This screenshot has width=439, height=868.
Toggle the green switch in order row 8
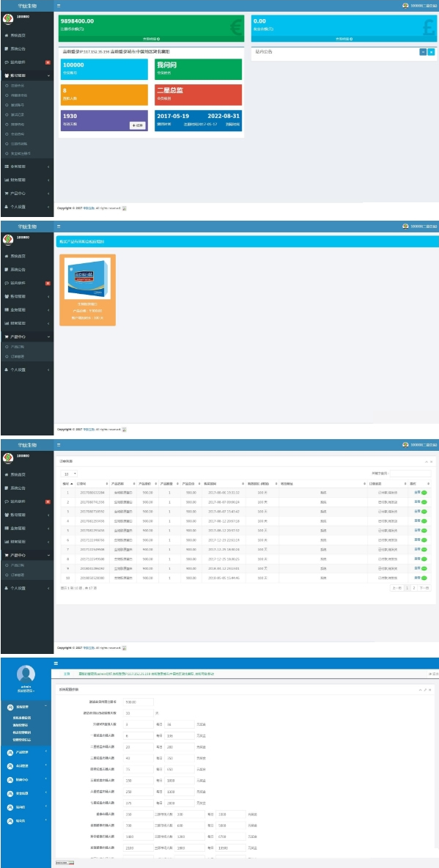pyautogui.click(x=424, y=559)
